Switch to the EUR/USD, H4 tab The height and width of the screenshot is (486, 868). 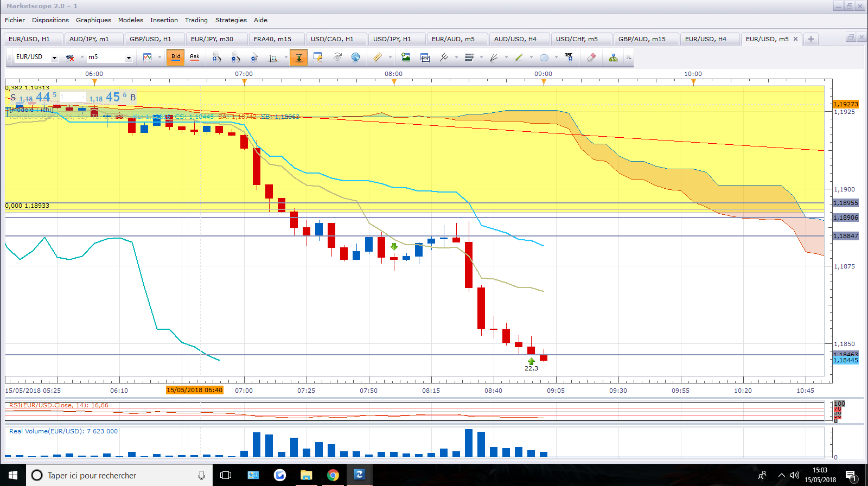pyautogui.click(x=710, y=39)
